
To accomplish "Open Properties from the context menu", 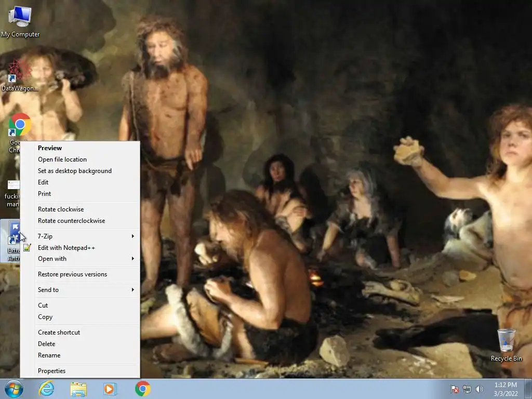I will tap(80, 371).
